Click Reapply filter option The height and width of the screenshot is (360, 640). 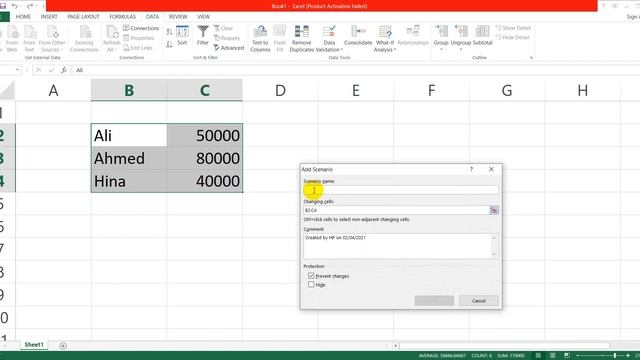(227, 38)
